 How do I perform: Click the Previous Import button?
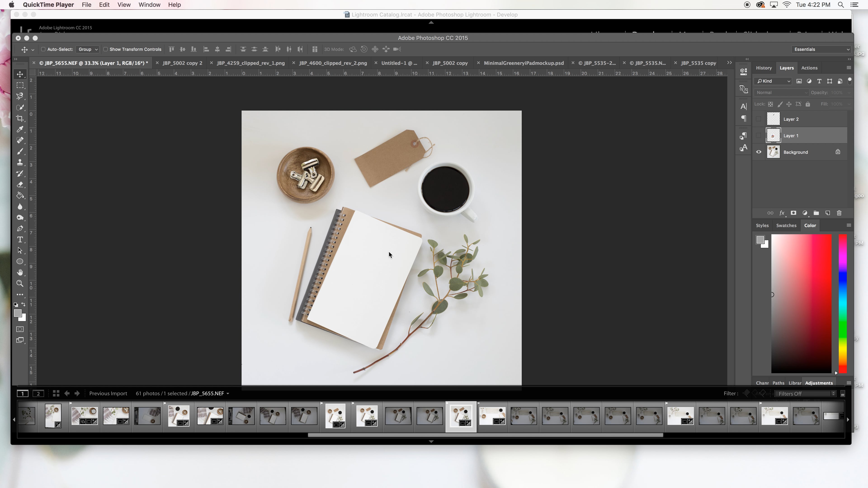point(108,393)
